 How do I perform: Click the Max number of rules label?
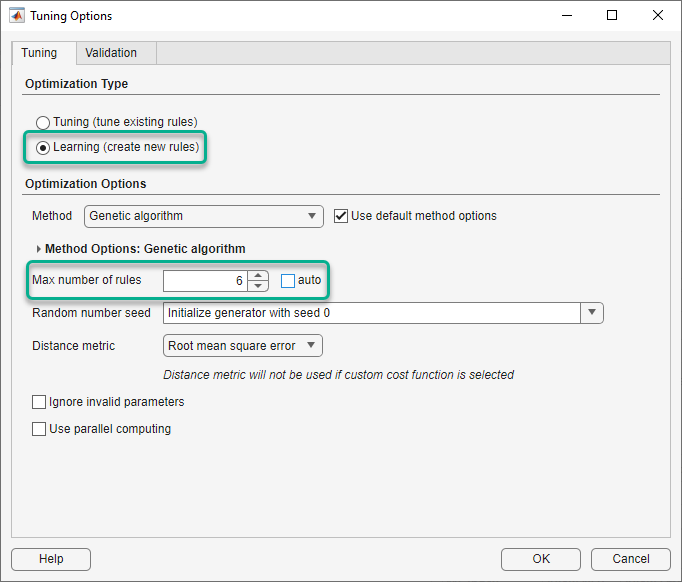point(87,280)
